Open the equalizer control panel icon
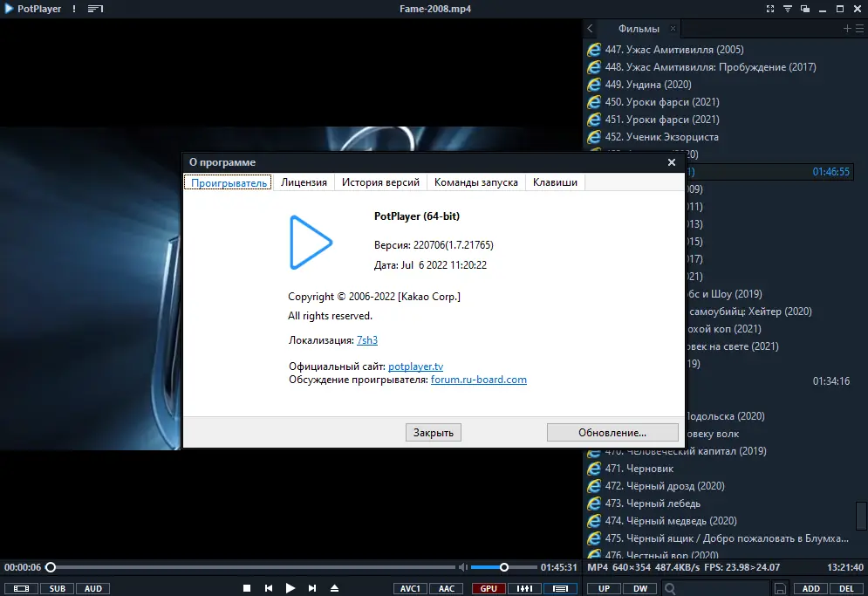The image size is (868, 596). point(525,588)
